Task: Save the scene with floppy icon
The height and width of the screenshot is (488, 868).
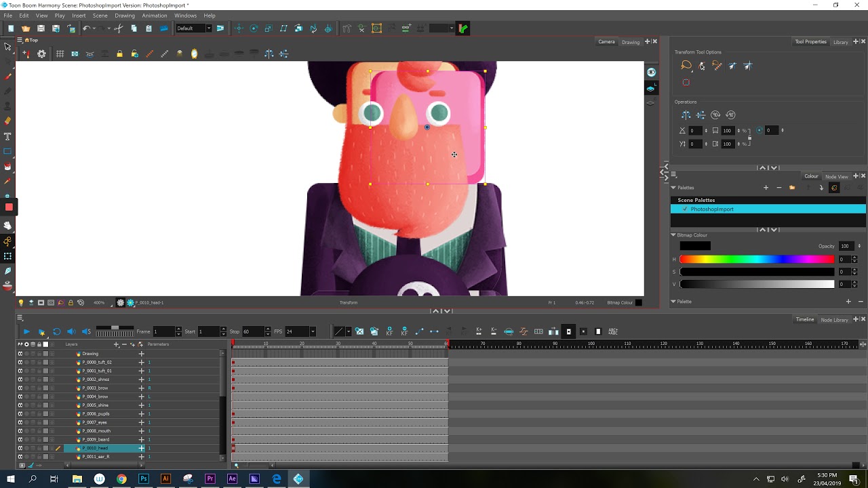Action: pyautogui.click(x=41, y=28)
